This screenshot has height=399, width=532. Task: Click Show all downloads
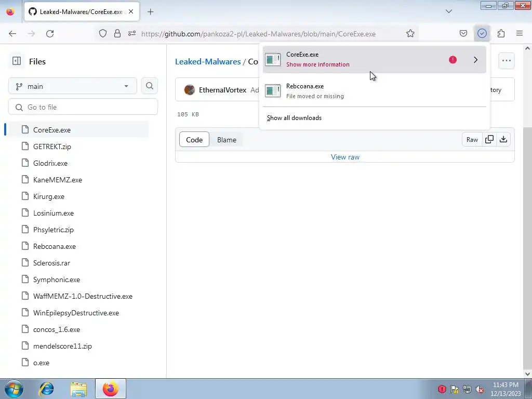[x=294, y=118]
